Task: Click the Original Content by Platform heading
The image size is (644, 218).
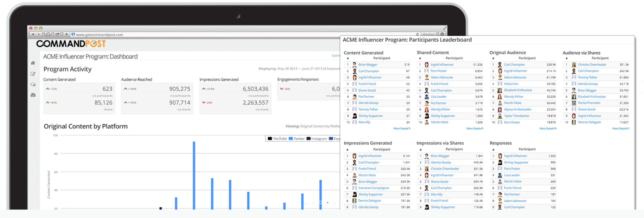Action: tap(85, 126)
